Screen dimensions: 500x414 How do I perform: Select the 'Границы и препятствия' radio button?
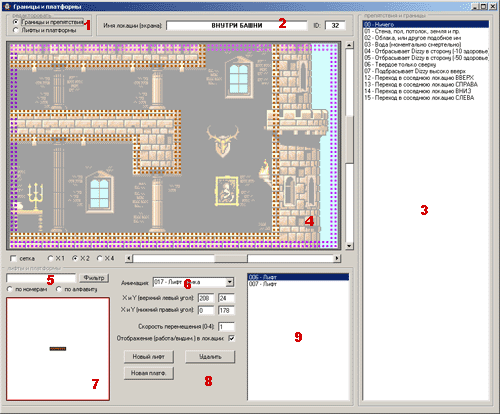pyautogui.click(x=16, y=22)
